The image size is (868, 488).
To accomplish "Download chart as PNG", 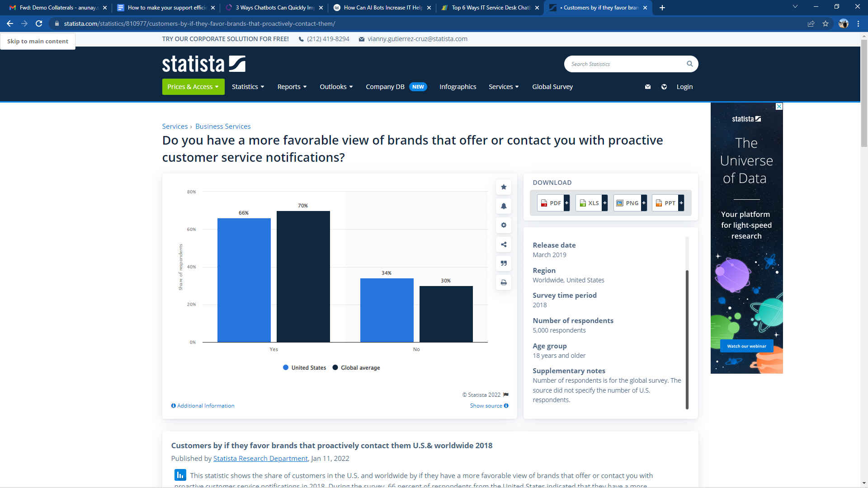I will (x=630, y=203).
